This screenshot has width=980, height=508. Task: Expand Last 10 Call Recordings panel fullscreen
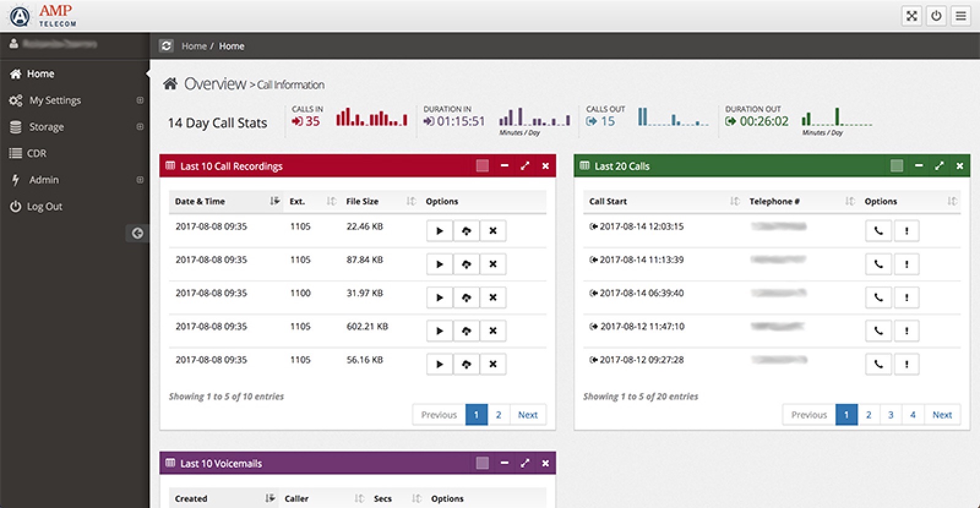coord(525,166)
